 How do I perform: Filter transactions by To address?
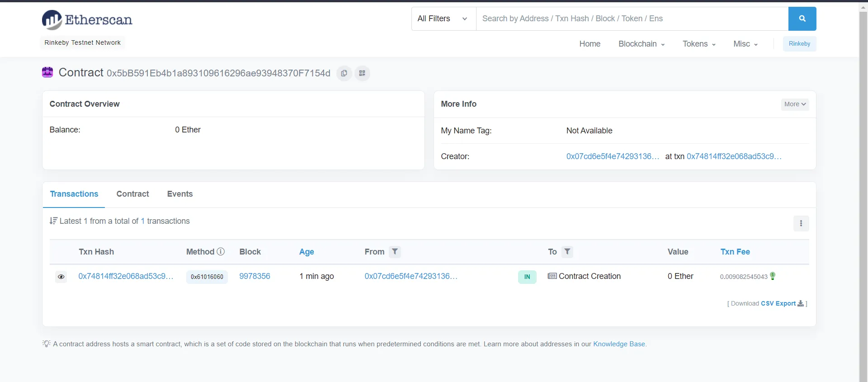coord(567,251)
